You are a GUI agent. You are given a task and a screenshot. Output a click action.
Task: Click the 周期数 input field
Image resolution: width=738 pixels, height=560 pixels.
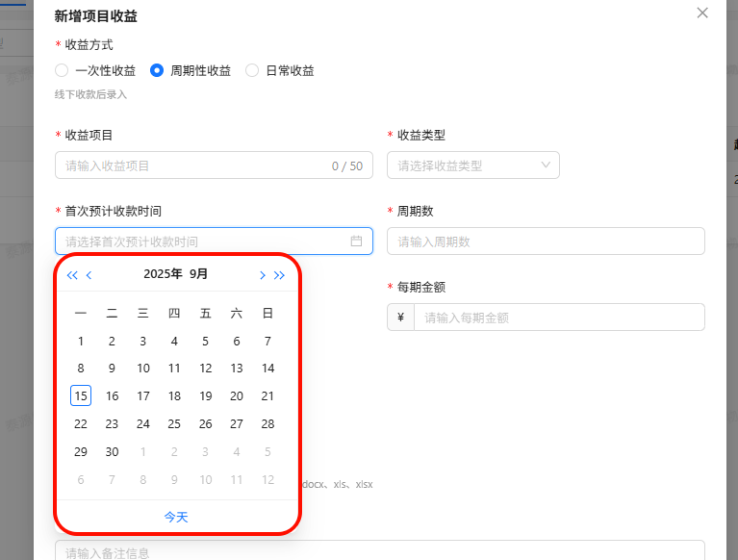(x=545, y=242)
